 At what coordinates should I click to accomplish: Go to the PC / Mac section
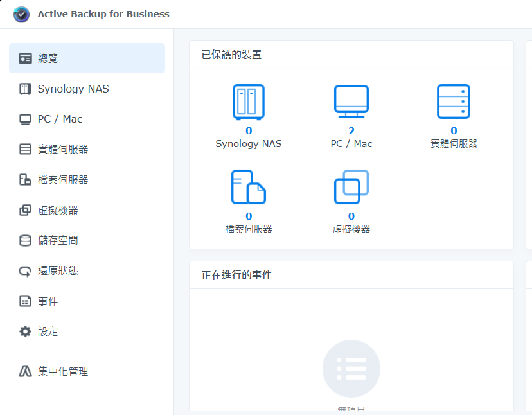(87, 119)
